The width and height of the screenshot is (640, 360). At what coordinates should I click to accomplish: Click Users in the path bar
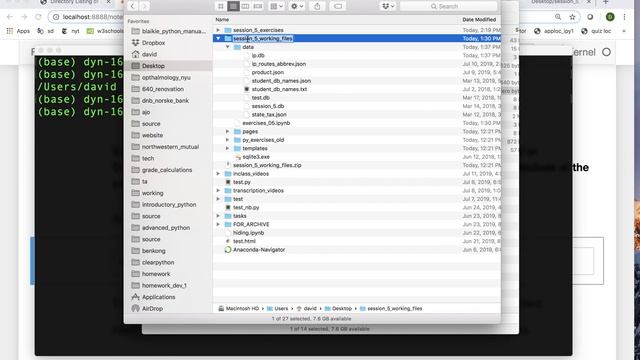pyautogui.click(x=278, y=309)
